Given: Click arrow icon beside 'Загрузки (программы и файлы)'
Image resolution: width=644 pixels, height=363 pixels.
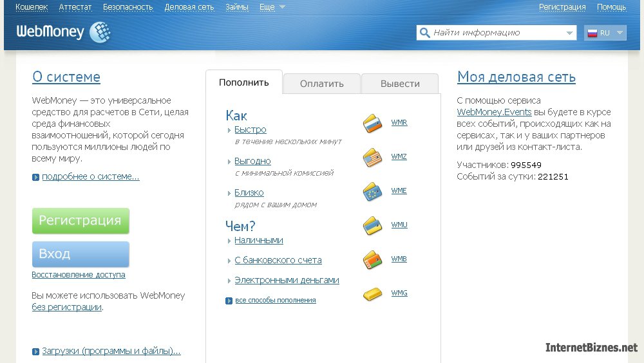Looking at the screenshot, I should tap(35, 351).
